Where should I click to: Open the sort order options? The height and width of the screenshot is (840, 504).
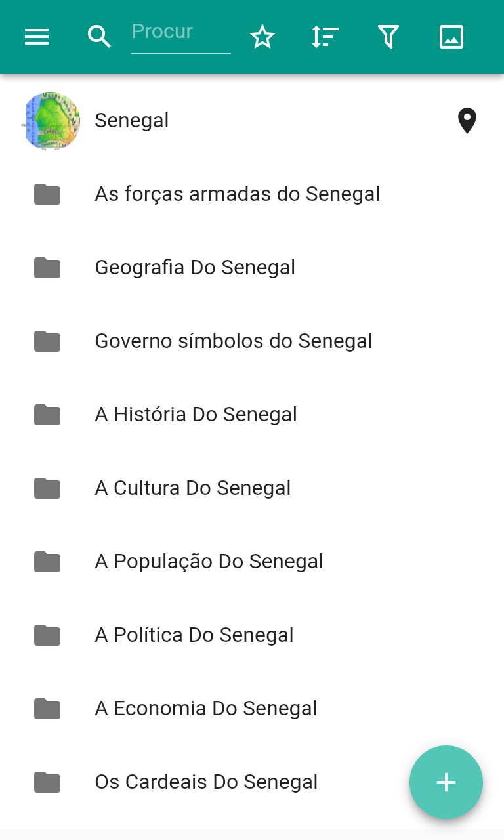tap(325, 37)
